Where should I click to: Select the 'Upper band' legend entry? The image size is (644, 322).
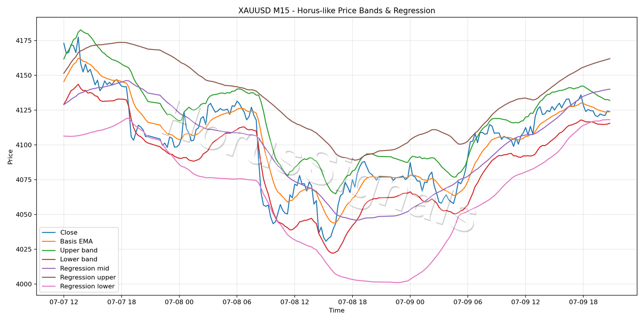click(x=70, y=250)
